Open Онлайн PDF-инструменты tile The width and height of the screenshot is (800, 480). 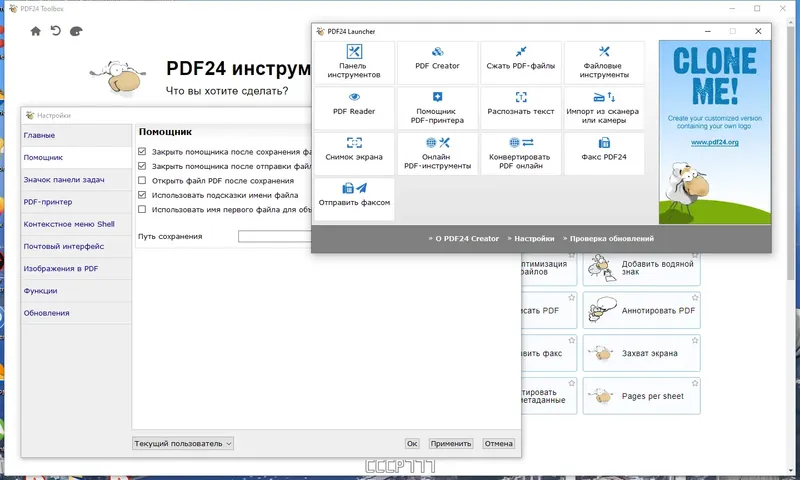point(437,153)
